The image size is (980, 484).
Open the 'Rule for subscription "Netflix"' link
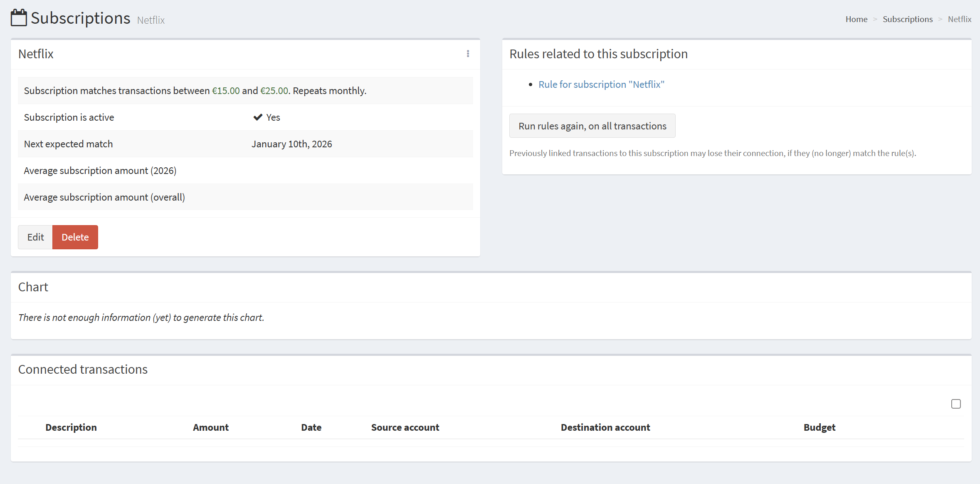pyautogui.click(x=601, y=84)
